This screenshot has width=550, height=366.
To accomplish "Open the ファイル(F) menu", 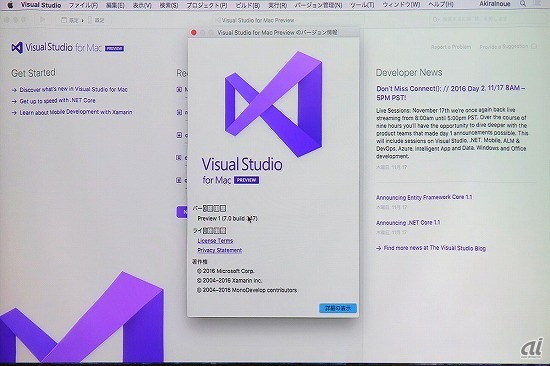I will pyautogui.click(x=83, y=5).
